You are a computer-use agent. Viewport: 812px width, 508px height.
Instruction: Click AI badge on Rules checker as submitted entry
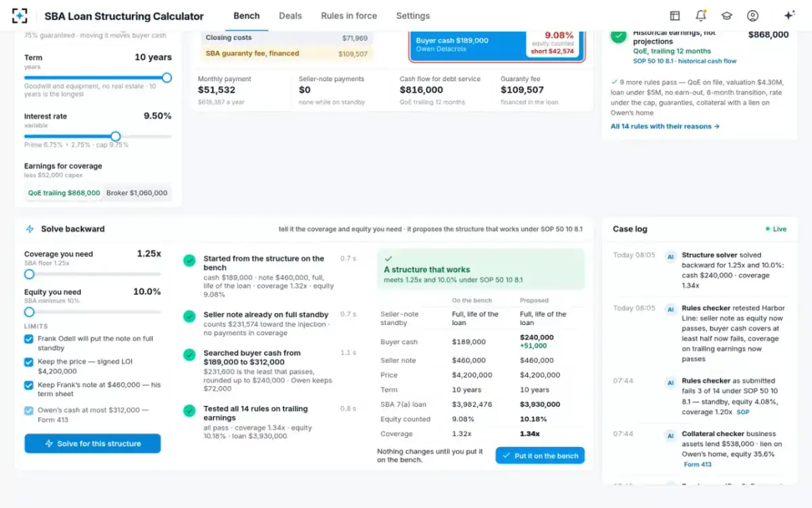(671, 383)
